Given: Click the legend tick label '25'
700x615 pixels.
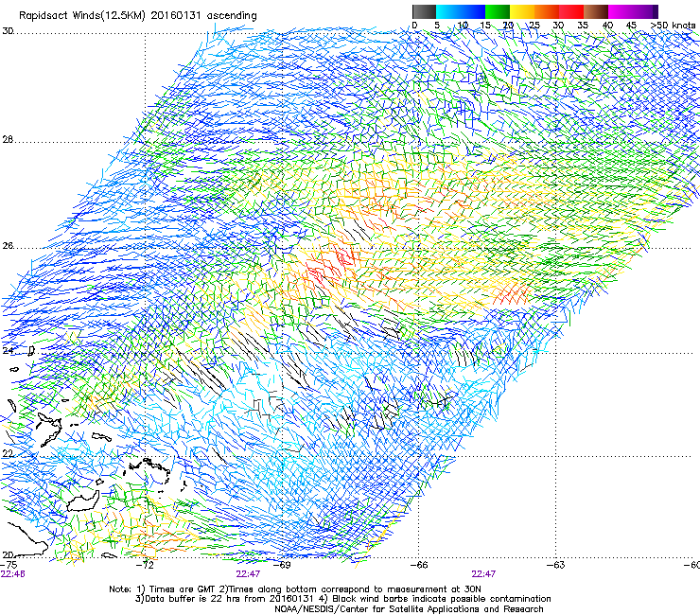Looking at the screenshot, I should 534,26.
